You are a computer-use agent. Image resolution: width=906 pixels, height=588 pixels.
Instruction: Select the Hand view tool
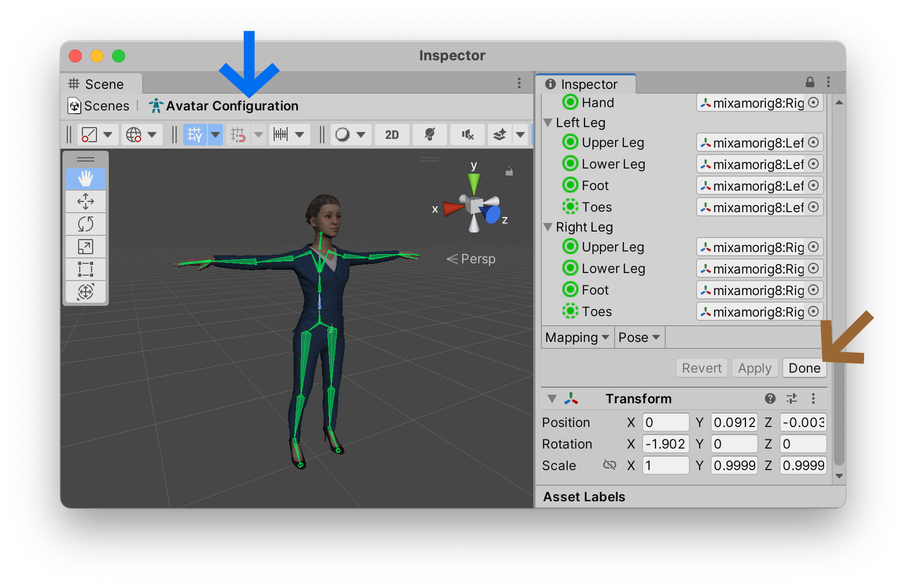click(86, 178)
